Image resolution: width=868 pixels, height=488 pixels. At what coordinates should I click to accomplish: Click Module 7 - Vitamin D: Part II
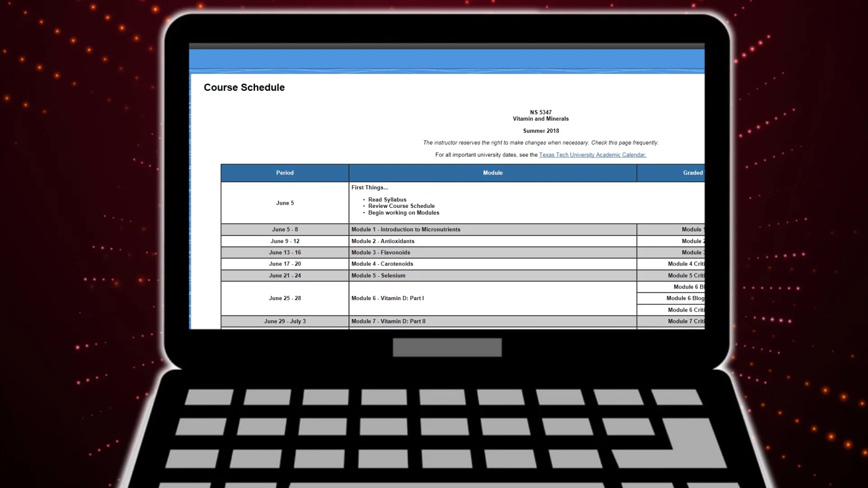coord(388,321)
